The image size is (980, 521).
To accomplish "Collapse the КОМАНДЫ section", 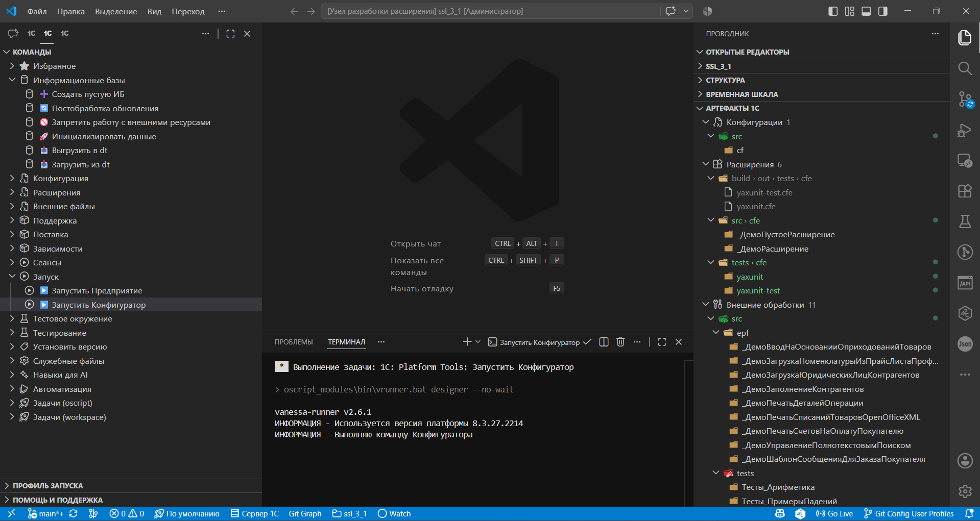I will tap(131, 52).
